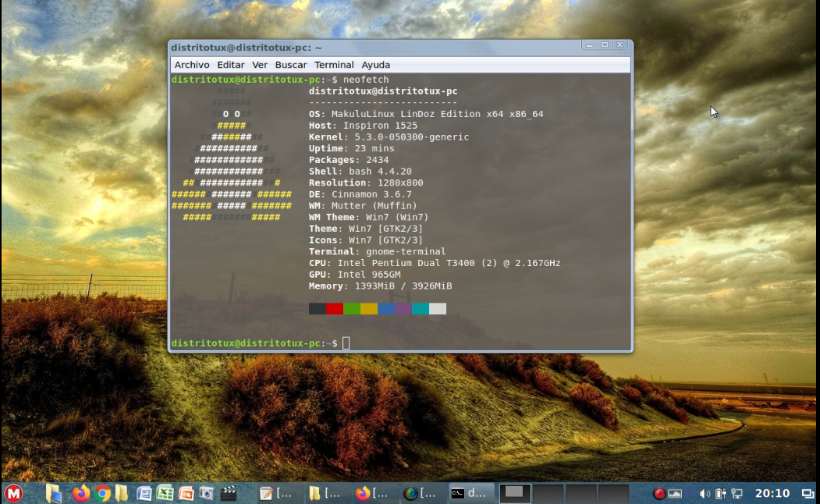Viewport: 820px width, 504px height.
Task: Click the red recording tray icon
Action: 659,493
